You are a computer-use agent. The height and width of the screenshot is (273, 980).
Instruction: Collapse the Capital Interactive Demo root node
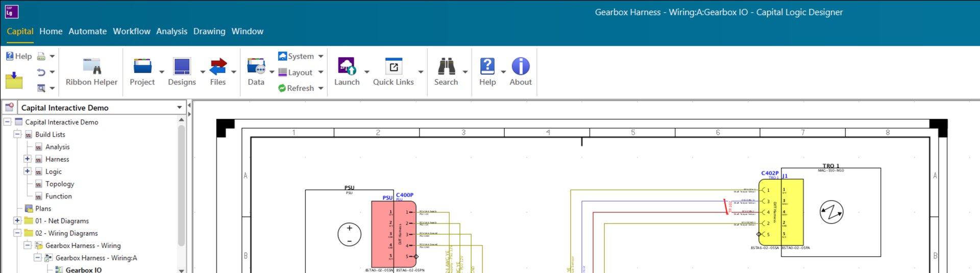7,122
